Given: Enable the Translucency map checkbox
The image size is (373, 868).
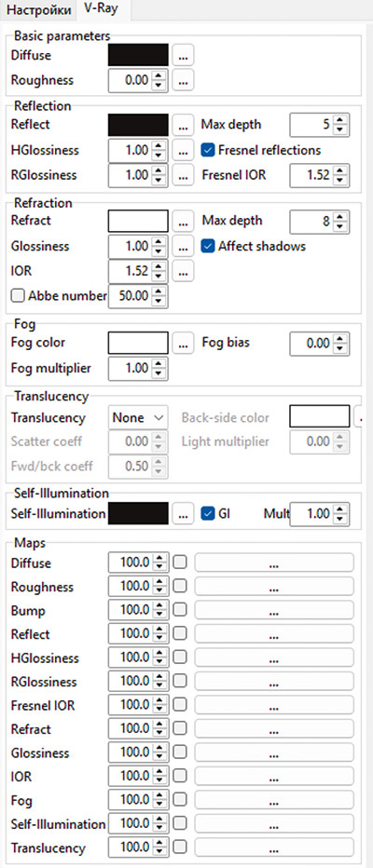Looking at the screenshot, I should click(x=180, y=848).
